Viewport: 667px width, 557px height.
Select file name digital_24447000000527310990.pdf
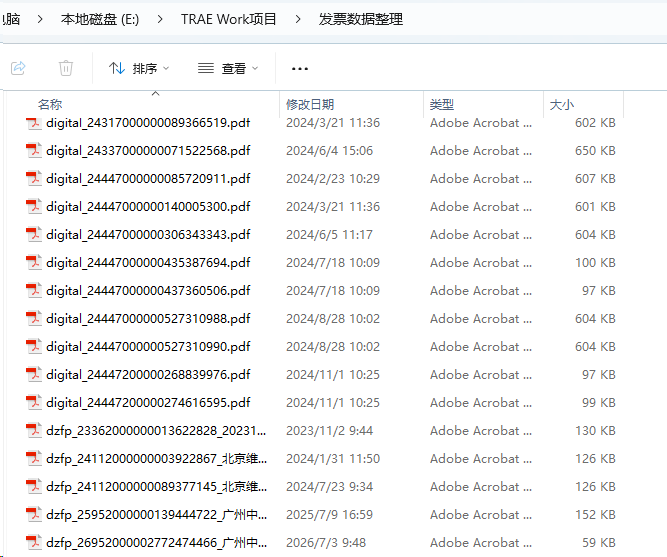click(x=148, y=347)
